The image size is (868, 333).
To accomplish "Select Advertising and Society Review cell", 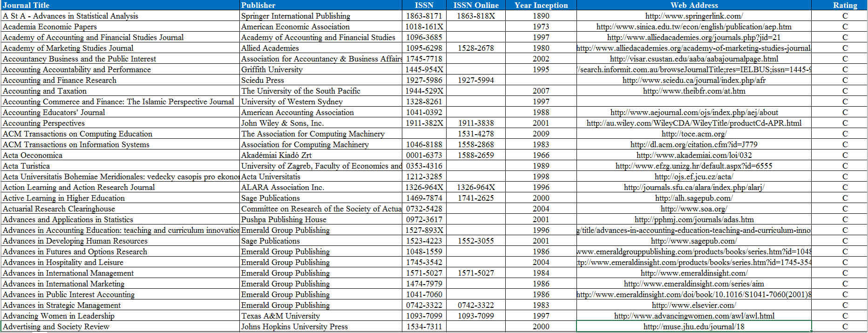I will click(x=120, y=326).
